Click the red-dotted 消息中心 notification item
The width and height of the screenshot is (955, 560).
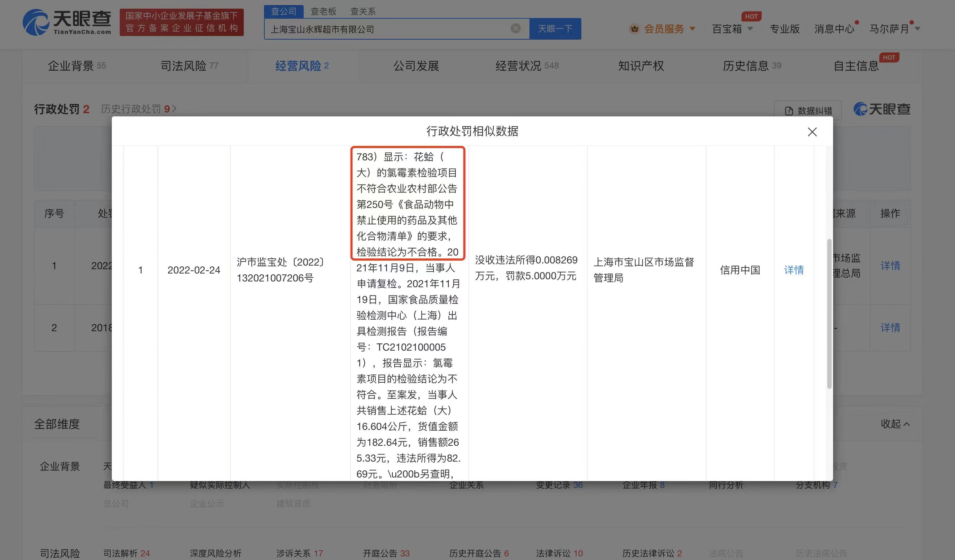(835, 29)
